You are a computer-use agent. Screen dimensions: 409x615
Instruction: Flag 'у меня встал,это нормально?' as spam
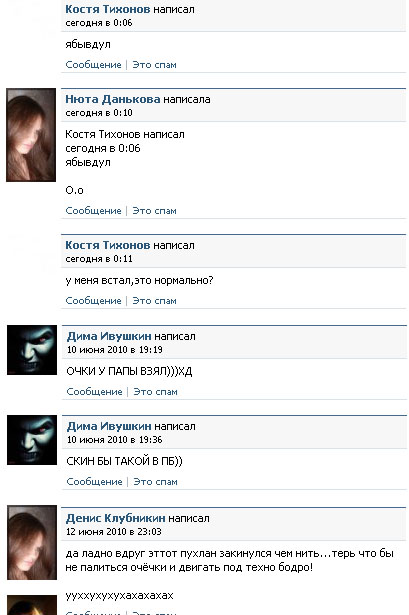click(155, 301)
